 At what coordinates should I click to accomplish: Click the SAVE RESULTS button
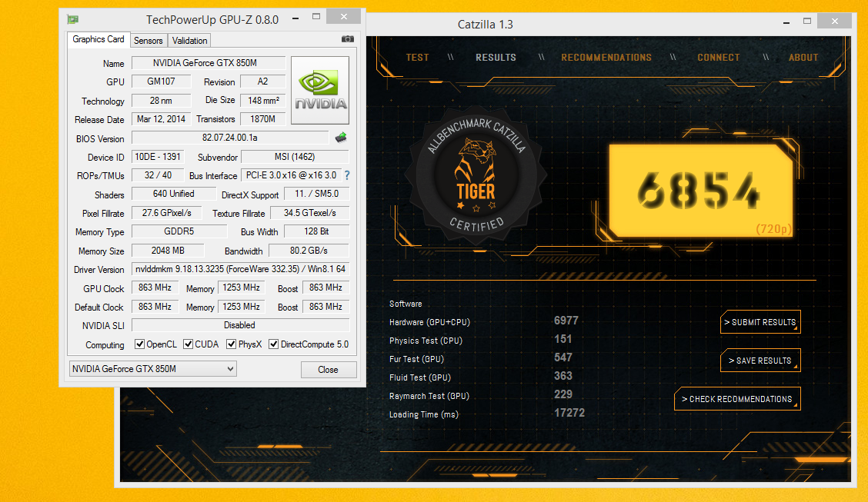(760, 361)
